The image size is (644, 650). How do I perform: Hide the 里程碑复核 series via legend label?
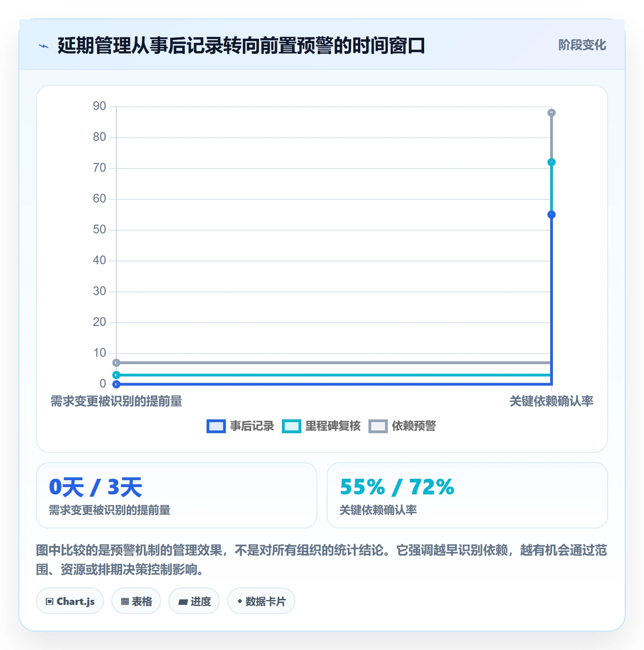pos(333,426)
